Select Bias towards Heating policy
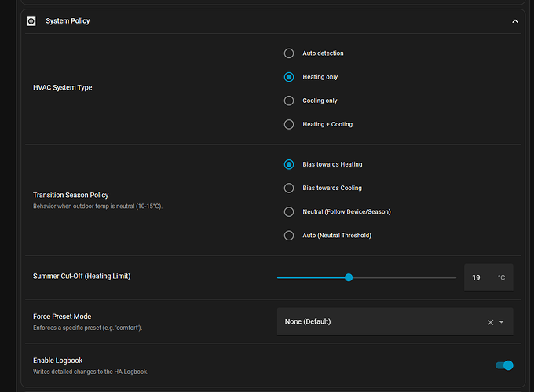This screenshot has width=534, height=392. coord(289,164)
